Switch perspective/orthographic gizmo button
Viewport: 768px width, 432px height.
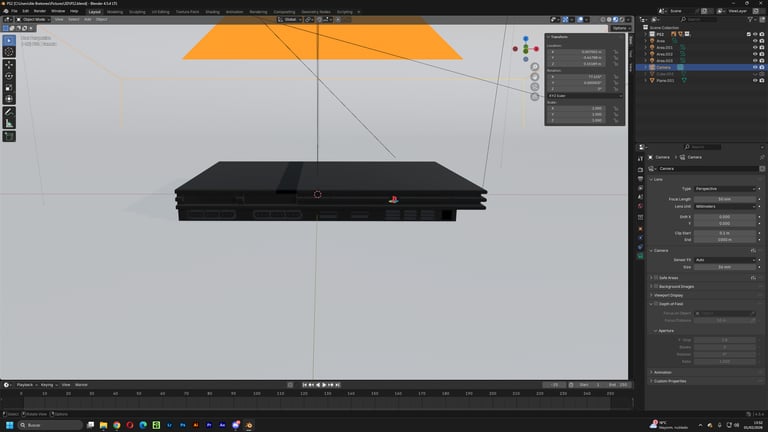[535, 97]
